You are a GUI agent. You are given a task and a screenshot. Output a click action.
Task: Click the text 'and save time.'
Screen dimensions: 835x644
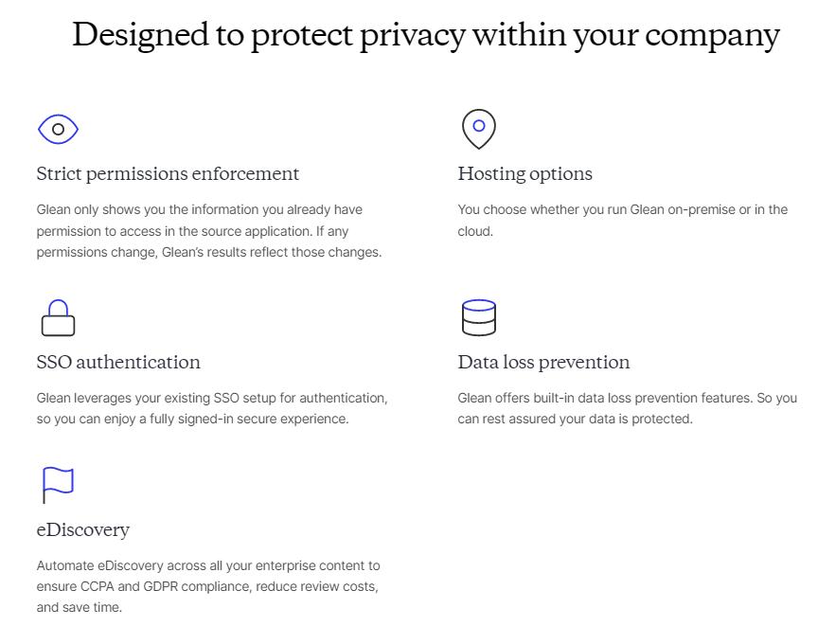pyautogui.click(x=80, y=607)
